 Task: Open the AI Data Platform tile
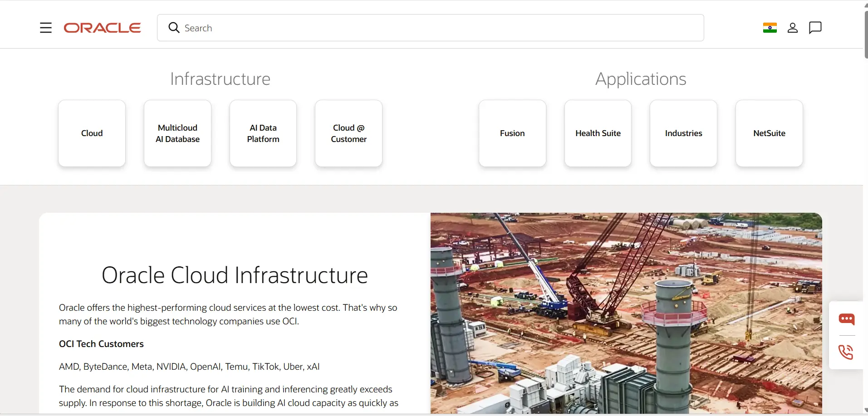(x=263, y=133)
